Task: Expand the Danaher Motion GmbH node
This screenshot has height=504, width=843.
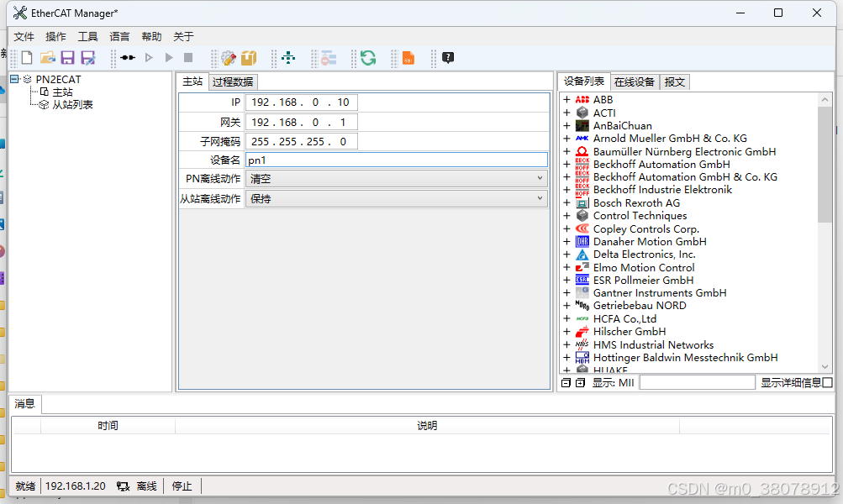Action: (x=566, y=241)
